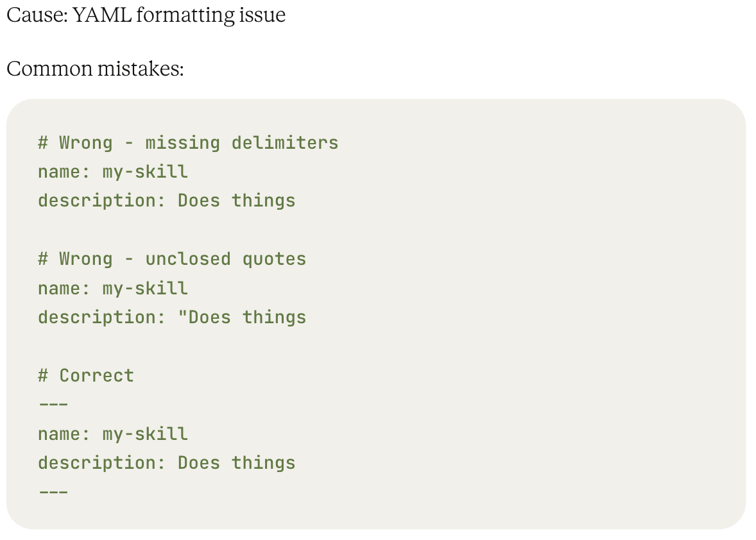Click the first 'description: Does things' line

coord(167,200)
